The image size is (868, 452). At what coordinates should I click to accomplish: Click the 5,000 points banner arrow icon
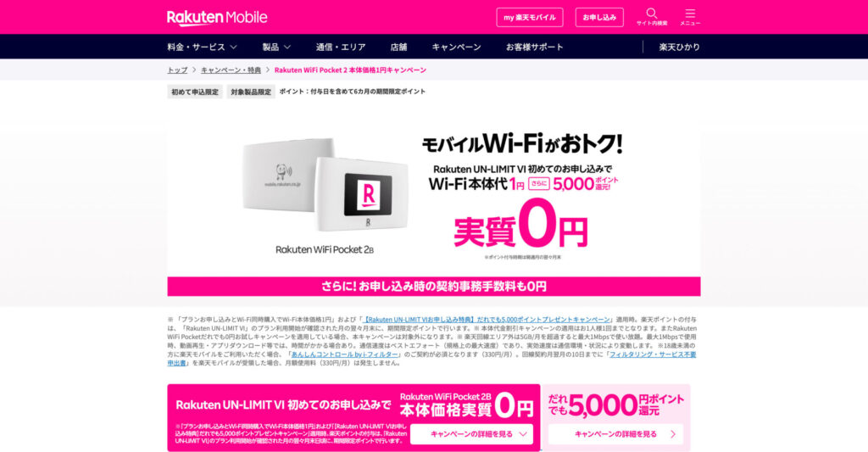673,434
